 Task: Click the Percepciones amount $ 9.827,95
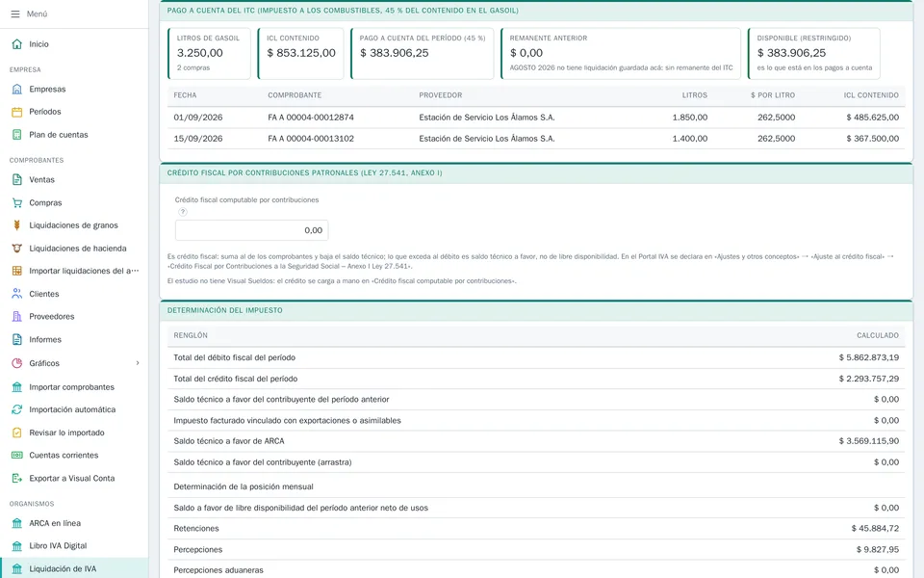[x=878, y=550]
